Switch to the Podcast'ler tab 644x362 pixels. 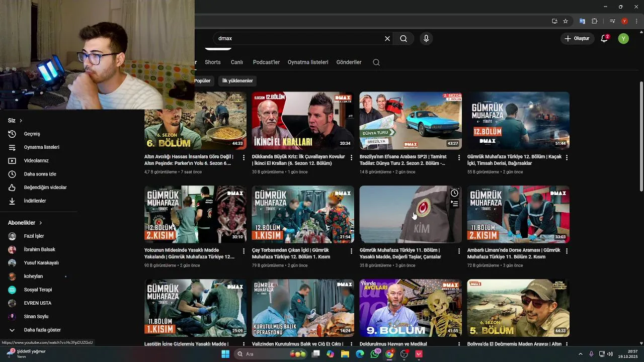[x=266, y=62]
